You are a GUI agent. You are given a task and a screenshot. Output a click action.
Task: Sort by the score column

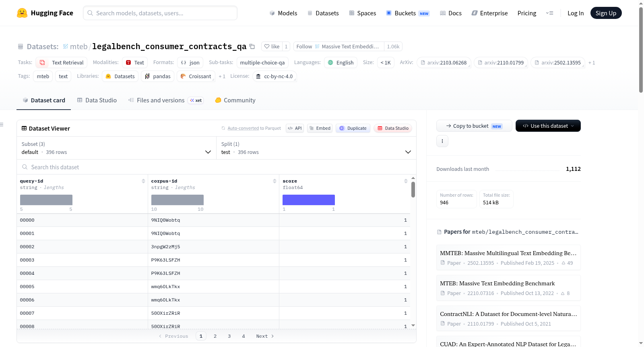click(406, 181)
